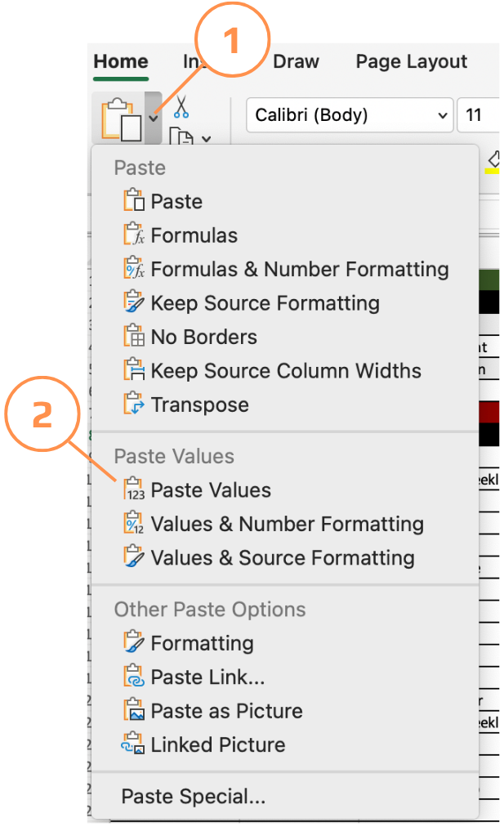Expand the Paste dropdown arrow
Viewport: 504px width, 827px height.
click(x=154, y=119)
